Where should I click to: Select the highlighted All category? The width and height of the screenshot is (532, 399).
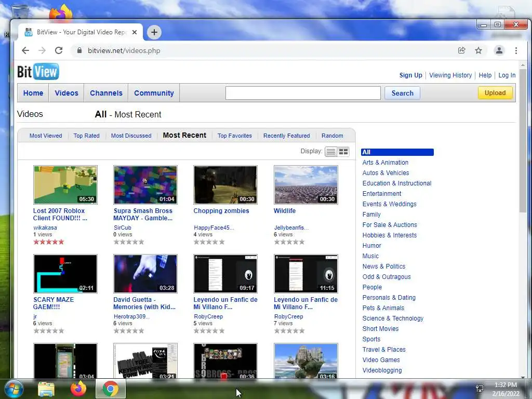coord(397,152)
